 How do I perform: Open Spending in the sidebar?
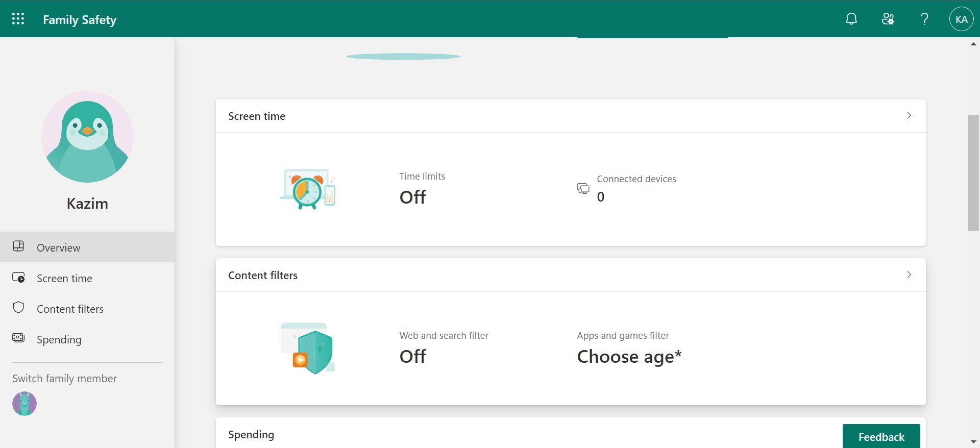pos(59,339)
